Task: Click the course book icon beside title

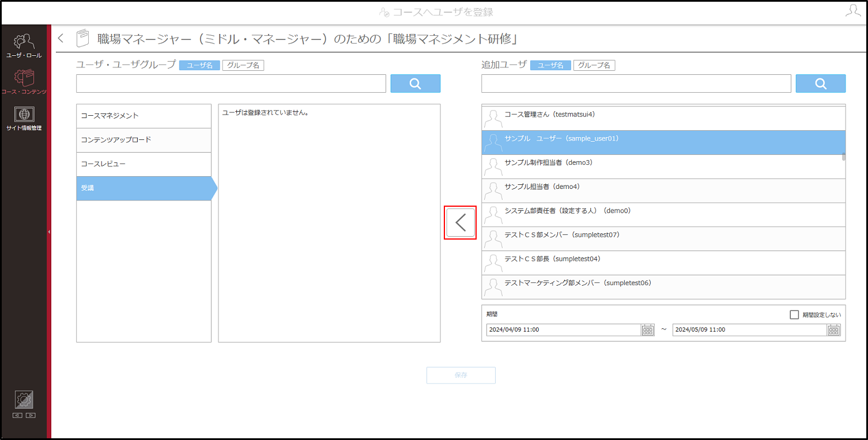Action: point(83,39)
